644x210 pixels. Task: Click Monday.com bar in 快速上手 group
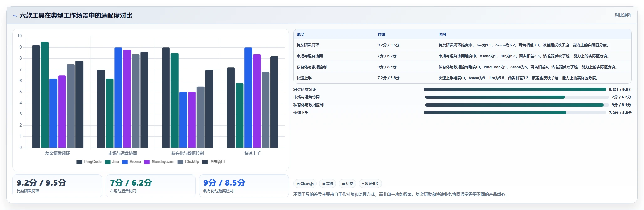[257, 101]
